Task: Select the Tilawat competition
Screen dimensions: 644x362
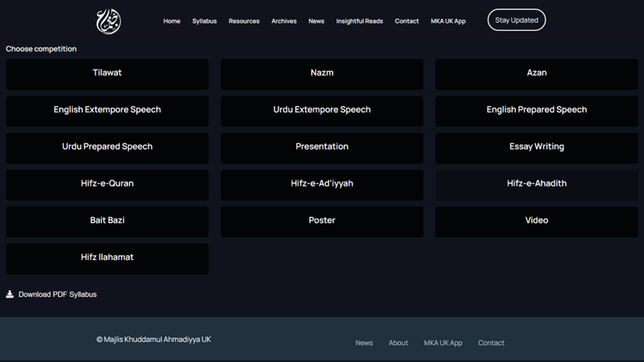Action: (x=108, y=73)
